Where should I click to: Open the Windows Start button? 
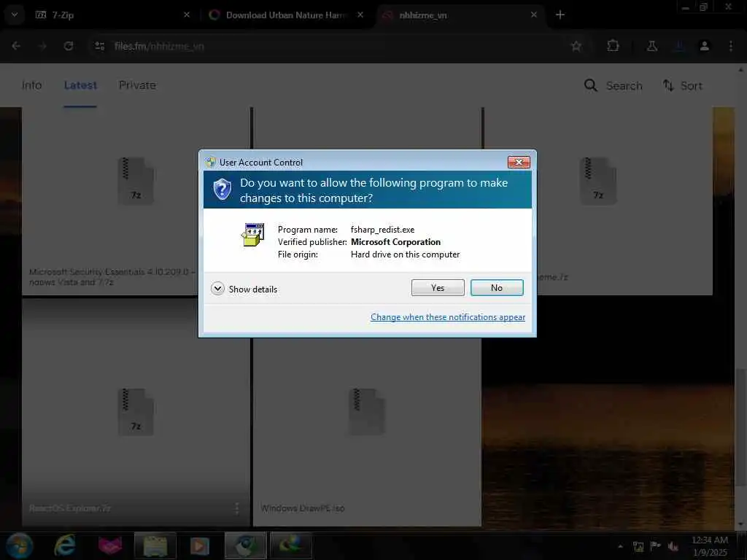coord(19,545)
